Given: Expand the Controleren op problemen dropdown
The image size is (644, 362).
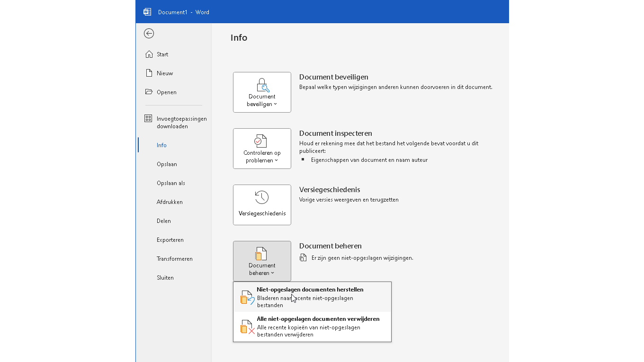Looking at the screenshot, I should click(x=275, y=160).
